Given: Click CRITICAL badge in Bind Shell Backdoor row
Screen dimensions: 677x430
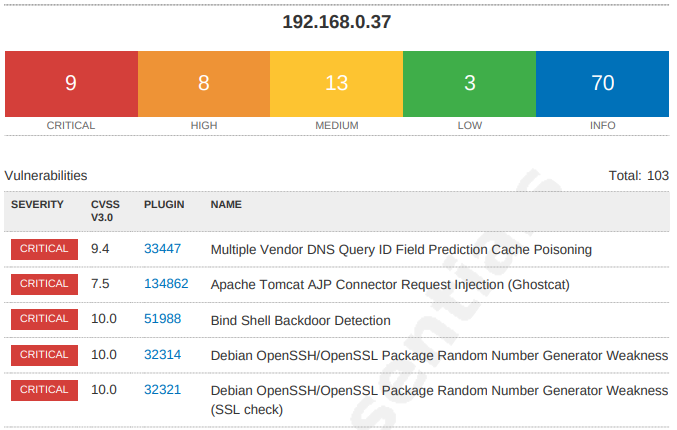Looking at the screenshot, I should (44, 319).
